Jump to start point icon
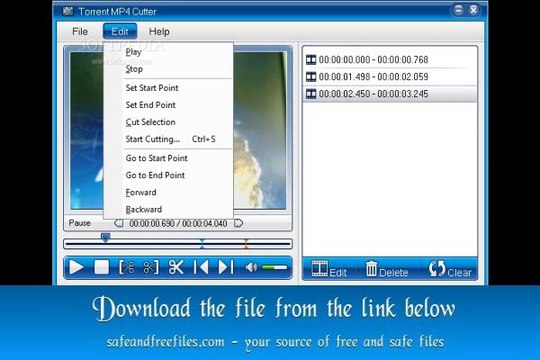 click(x=201, y=267)
